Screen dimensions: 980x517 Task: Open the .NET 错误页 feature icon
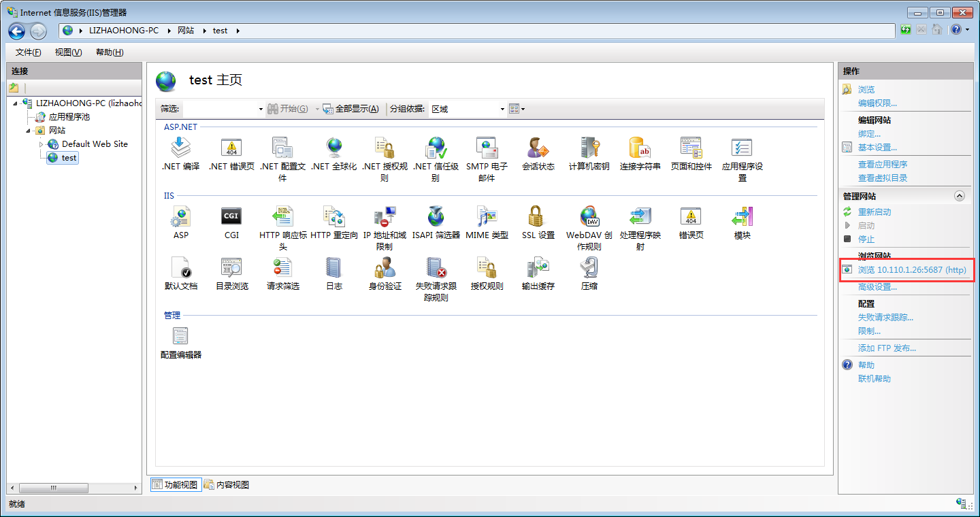coord(231,148)
